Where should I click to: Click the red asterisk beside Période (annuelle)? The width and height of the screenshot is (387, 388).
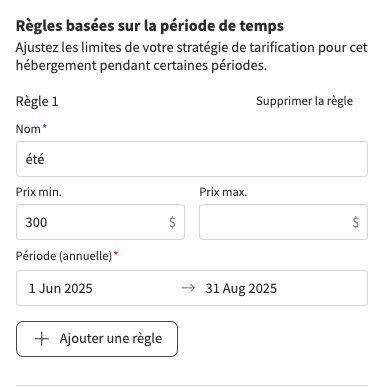pos(116,254)
